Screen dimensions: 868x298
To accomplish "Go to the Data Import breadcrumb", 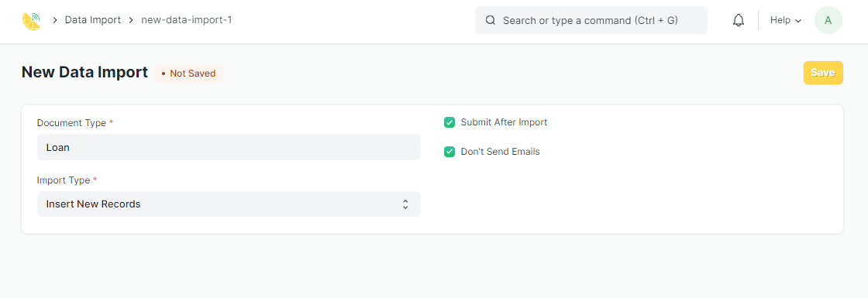I will coord(93,20).
